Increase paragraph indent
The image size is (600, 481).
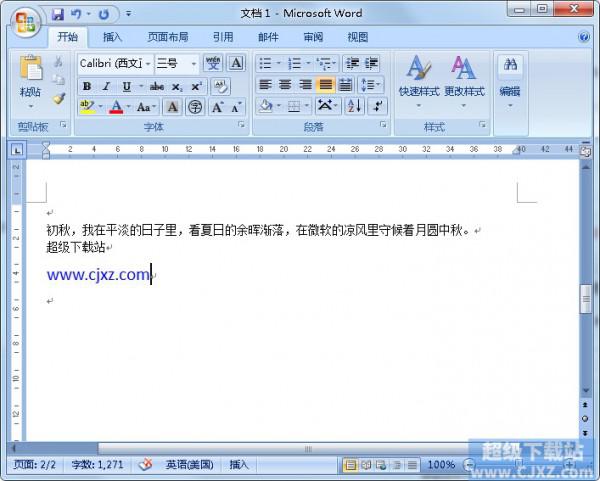pyautogui.click(x=371, y=64)
